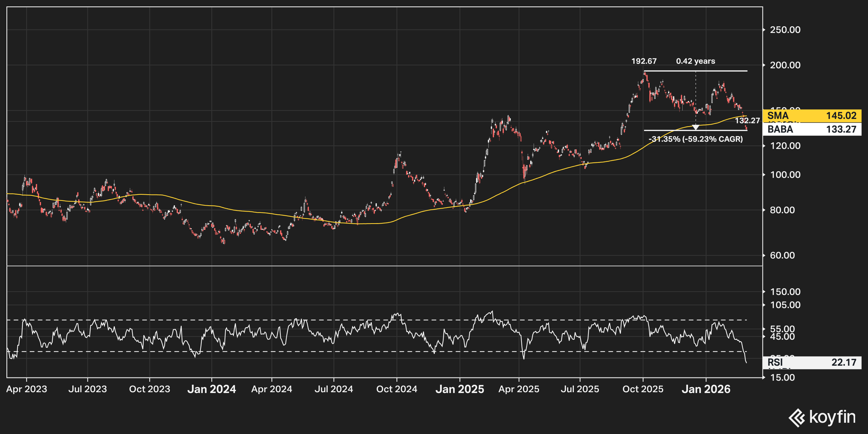Select the yellow SMA price label
The width and height of the screenshot is (868, 434).
click(811, 115)
